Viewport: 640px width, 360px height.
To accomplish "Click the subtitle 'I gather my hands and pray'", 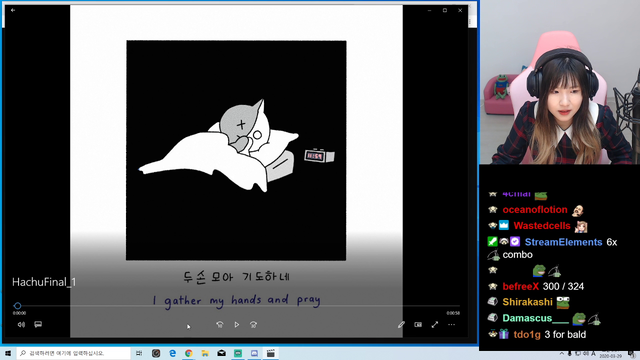I will (x=237, y=300).
